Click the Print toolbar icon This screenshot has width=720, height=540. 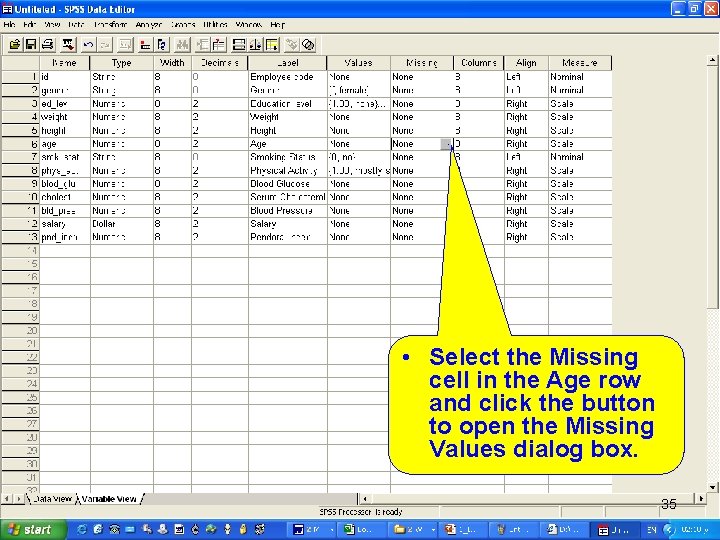tap(48, 45)
